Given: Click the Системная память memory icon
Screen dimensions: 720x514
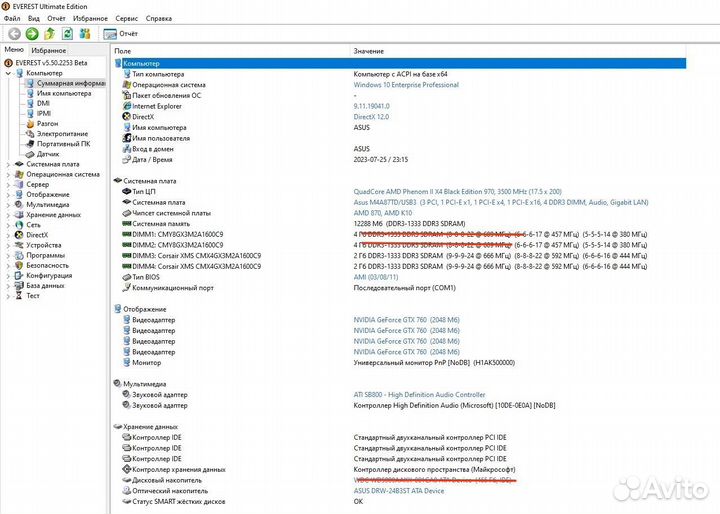Looking at the screenshot, I should [x=127, y=224].
